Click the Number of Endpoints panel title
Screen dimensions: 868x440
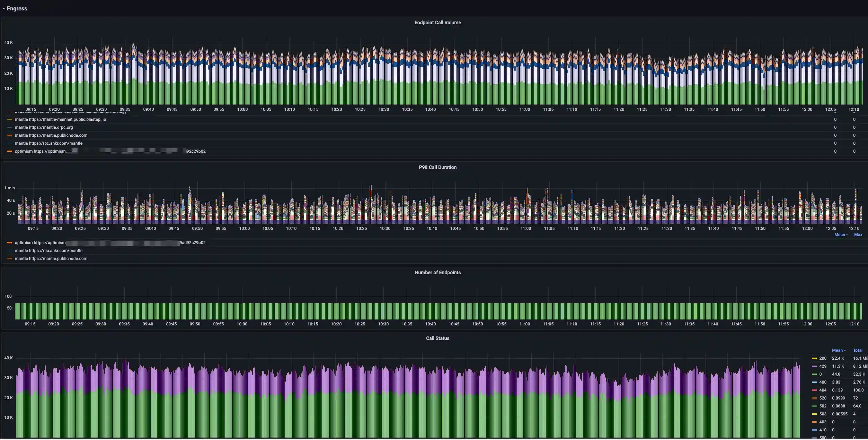click(437, 272)
